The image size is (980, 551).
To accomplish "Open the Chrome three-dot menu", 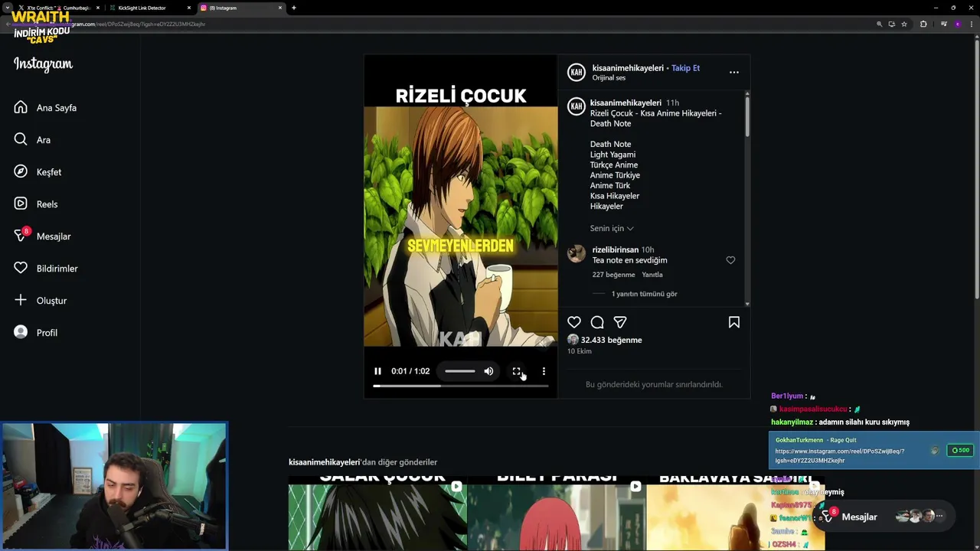I will pyautogui.click(x=972, y=24).
